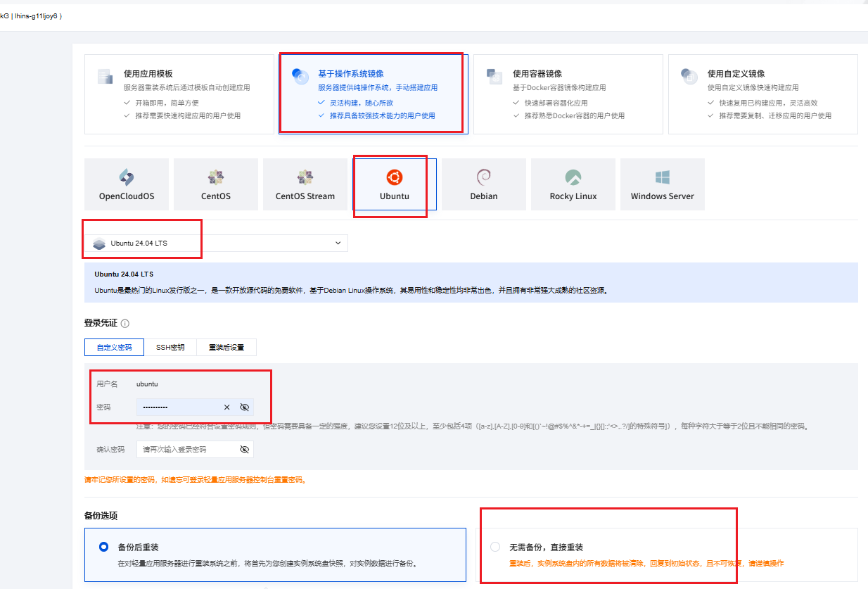The height and width of the screenshot is (589, 868).
Task: Toggle password visibility in 密码 field
Action: [245, 407]
